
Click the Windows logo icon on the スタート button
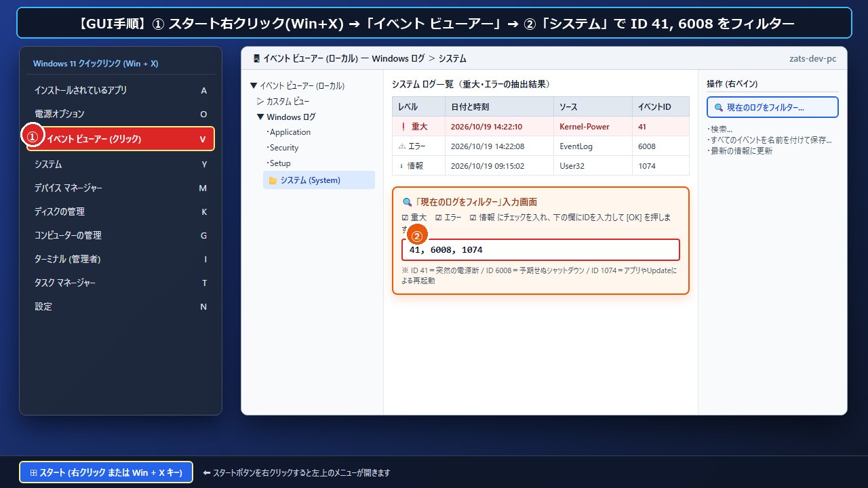(x=33, y=472)
